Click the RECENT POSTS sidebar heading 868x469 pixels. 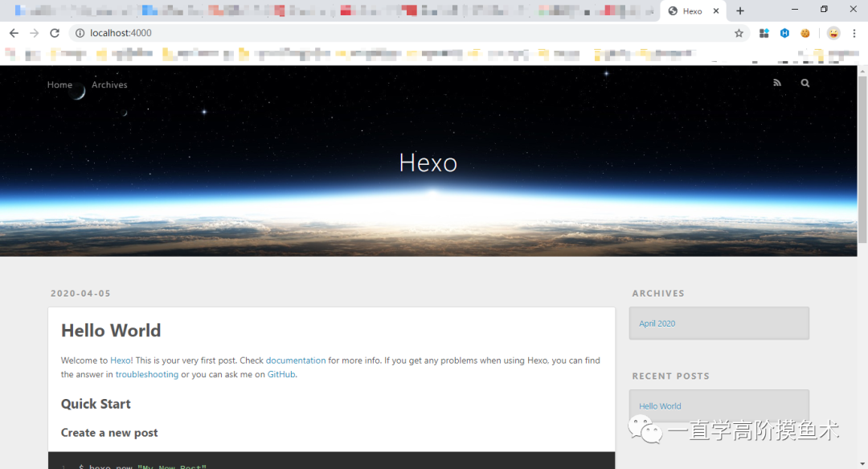click(670, 376)
